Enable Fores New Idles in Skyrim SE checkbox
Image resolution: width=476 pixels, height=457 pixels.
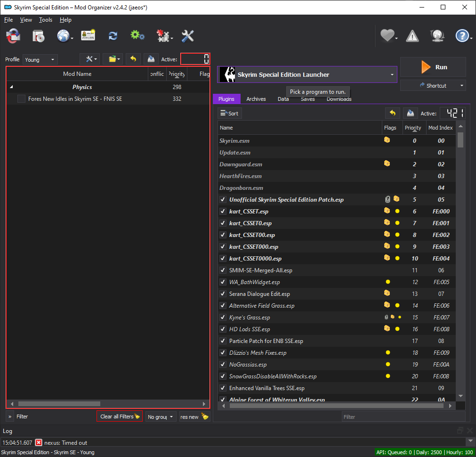click(x=21, y=99)
